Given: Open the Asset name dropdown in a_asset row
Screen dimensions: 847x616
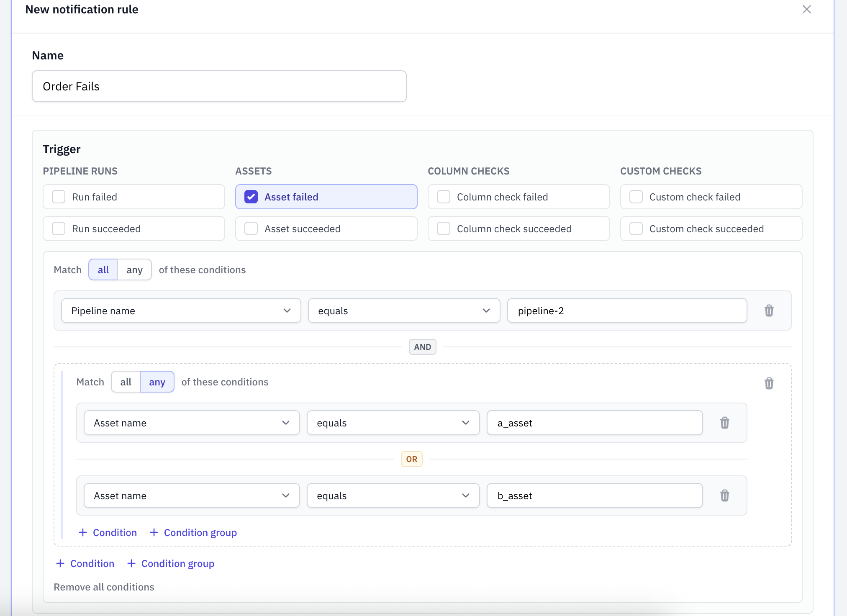Looking at the screenshot, I should (192, 423).
